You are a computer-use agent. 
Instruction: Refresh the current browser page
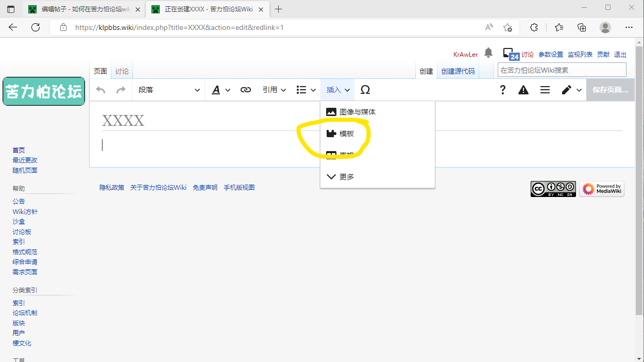click(x=36, y=27)
